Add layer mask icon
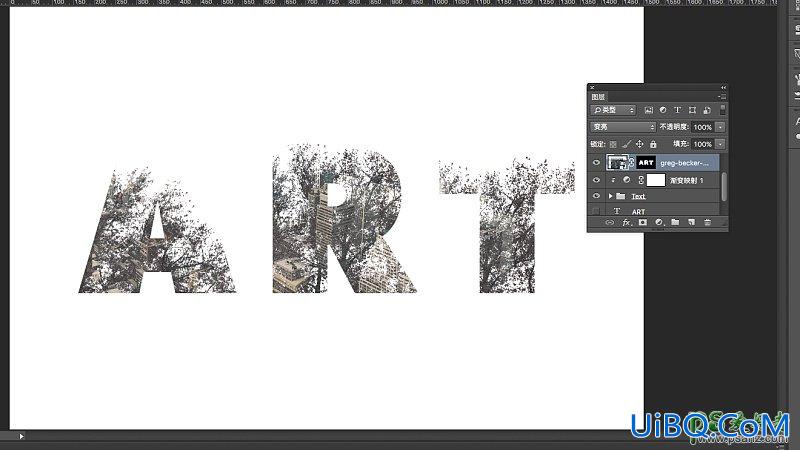Viewport: 800px width, 450px height. tap(643, 222)
